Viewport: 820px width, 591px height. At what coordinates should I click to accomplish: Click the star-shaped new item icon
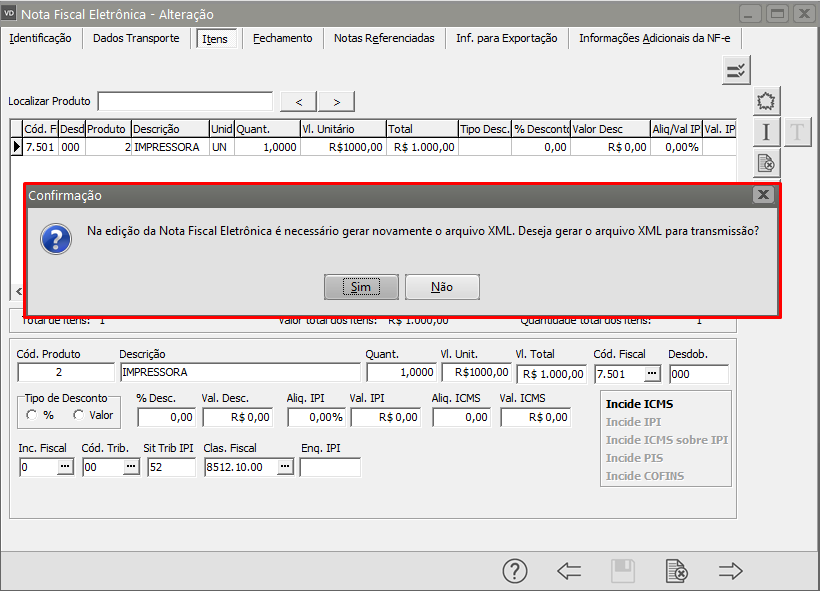(766, 101)
